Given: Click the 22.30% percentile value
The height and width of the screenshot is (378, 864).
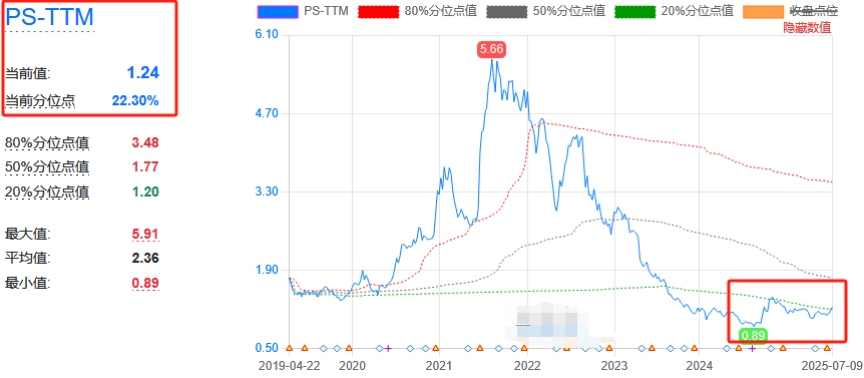Looking at the screenshot, I should 135,101.
